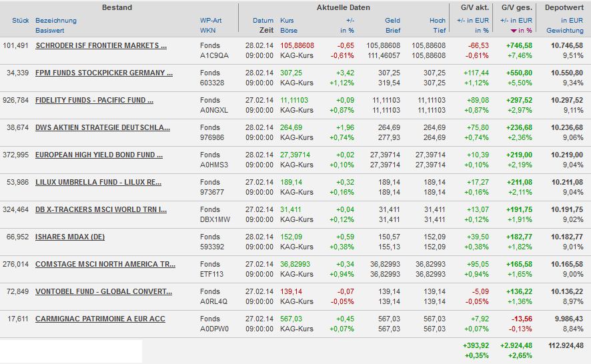This screenshot has height=364, width=591.
Task: Open LILUX UMBRELLA FUND link
Action: coord(98,183)
